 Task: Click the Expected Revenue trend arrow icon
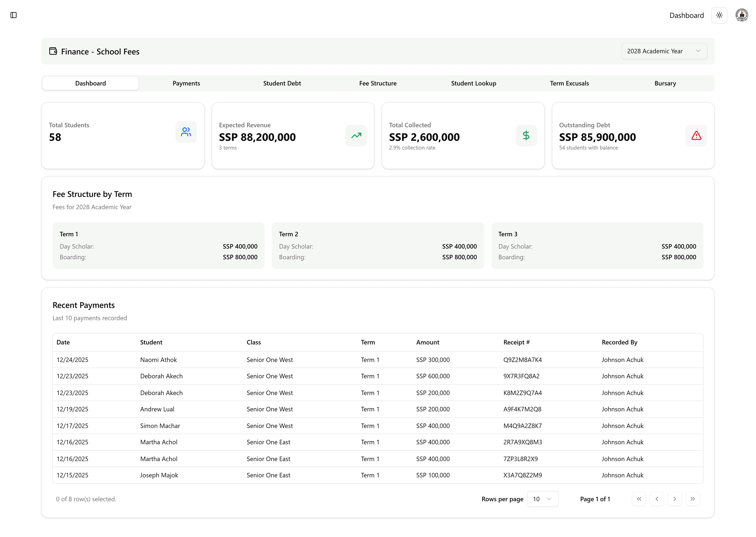(x=356, y=136)
